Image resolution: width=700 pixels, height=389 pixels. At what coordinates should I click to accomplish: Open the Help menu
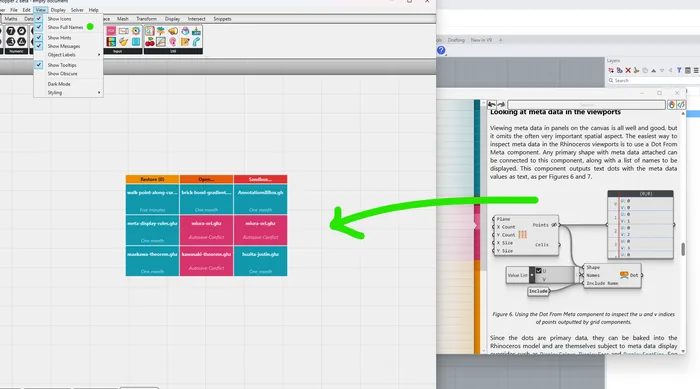tap(94, 10)
